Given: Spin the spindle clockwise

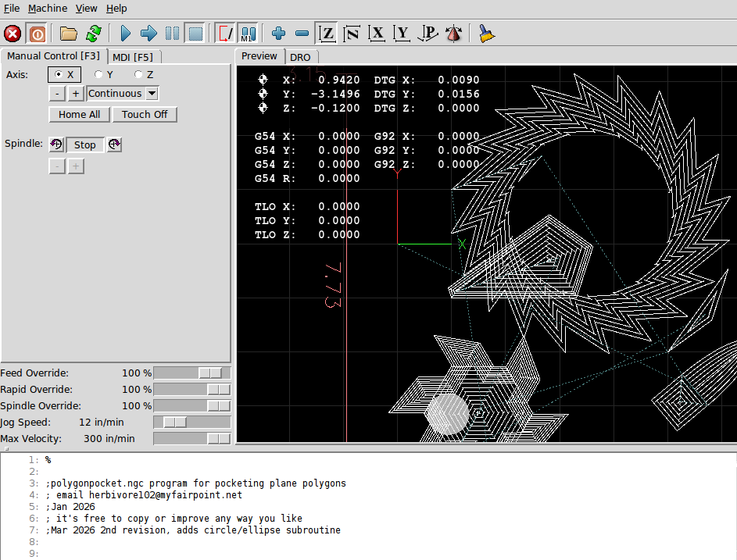Looking at the screenshot, I should tap(114, 144).
